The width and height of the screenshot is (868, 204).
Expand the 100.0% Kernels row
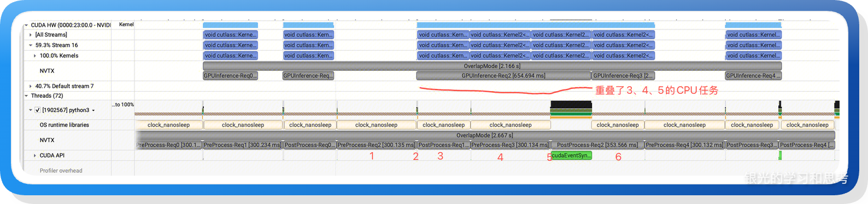coord(35,56)
